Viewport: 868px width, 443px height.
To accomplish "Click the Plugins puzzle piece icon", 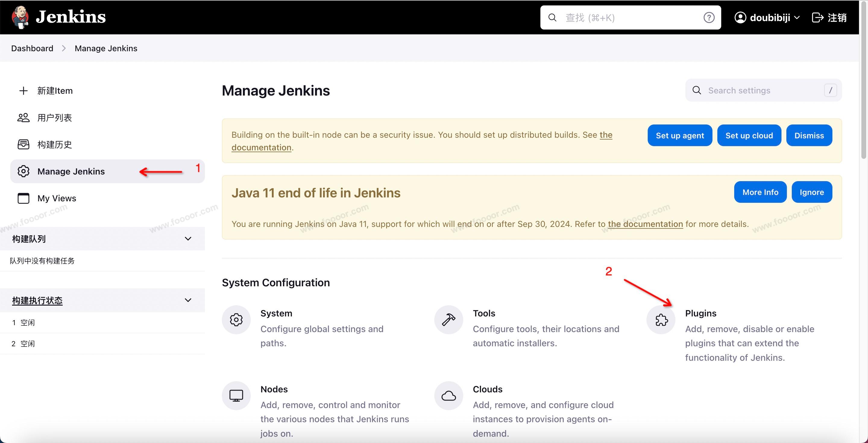I will click(661, 319).
